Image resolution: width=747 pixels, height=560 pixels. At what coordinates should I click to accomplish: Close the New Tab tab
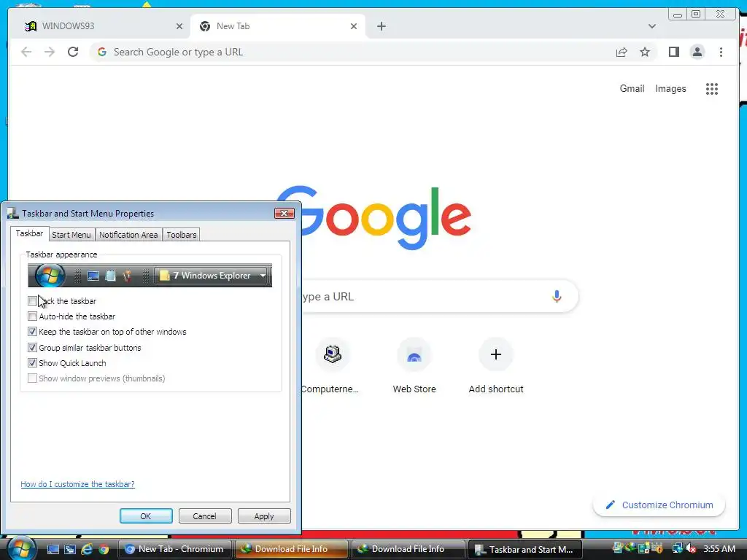click(354, 26)
